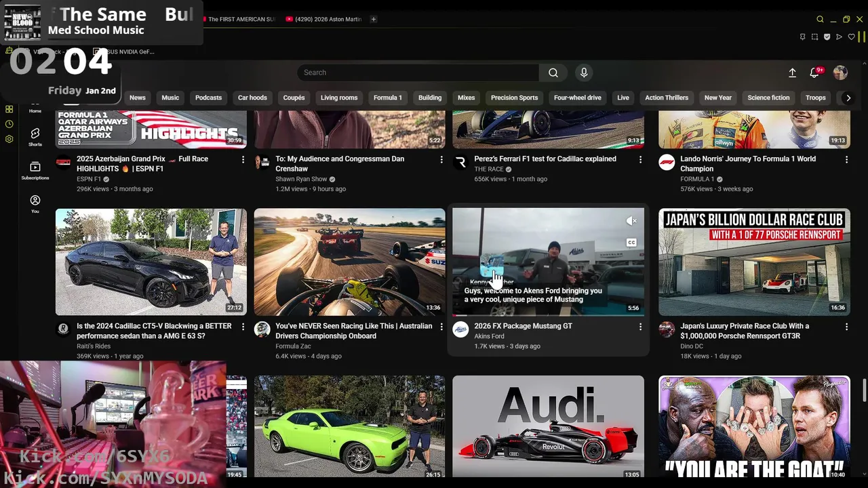The image size is (868, 488).
Task: Open more actions for the Lando Norris video
Action: [846, 159]
